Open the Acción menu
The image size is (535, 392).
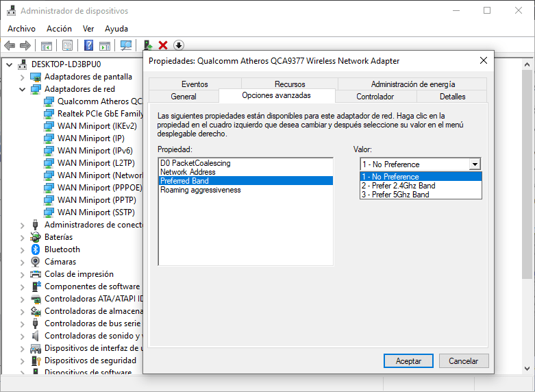point(59,29)
